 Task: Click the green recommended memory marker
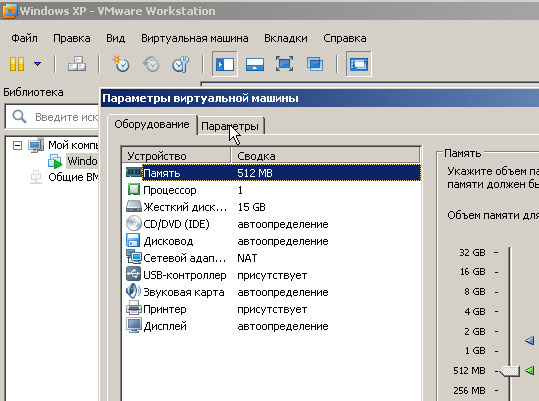pos(530,370)
